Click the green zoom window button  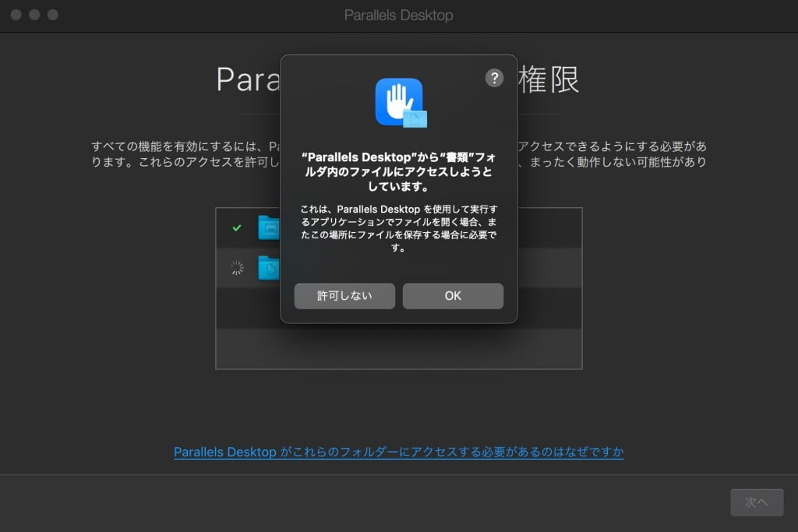[52, 15]
